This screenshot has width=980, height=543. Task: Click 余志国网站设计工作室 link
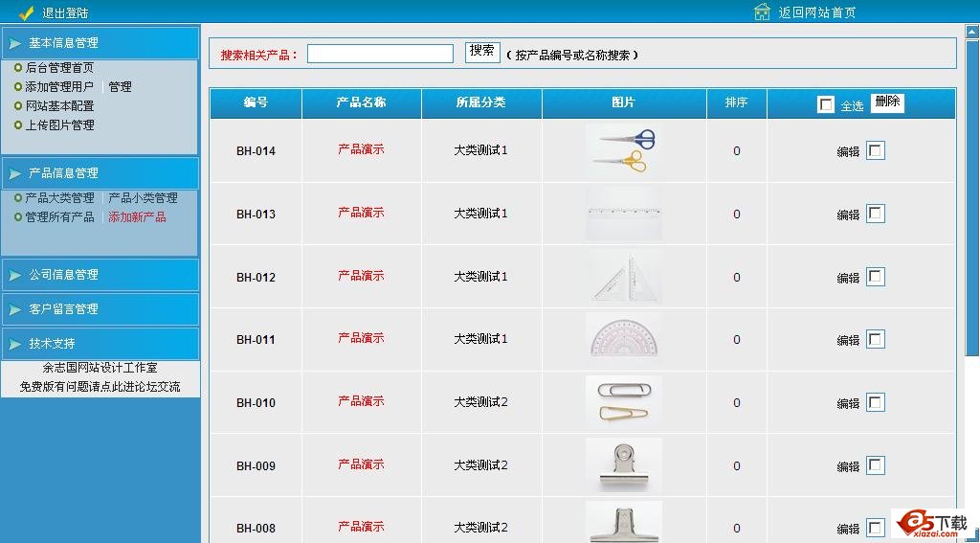(100, 368)
